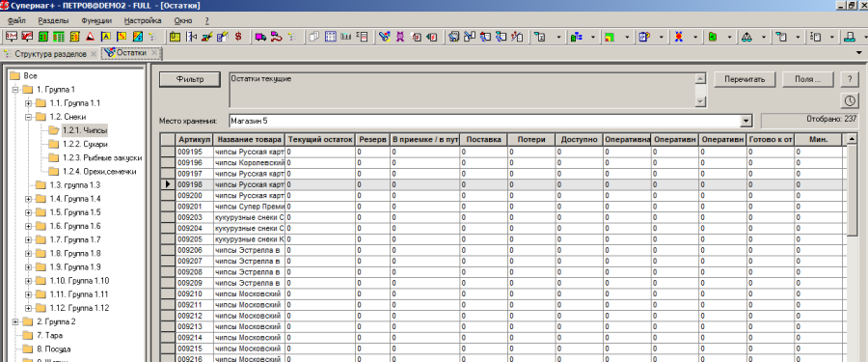Open dropdown arrow next to green folder icon
The image size is (868, 362).
[x=730, y=37]
